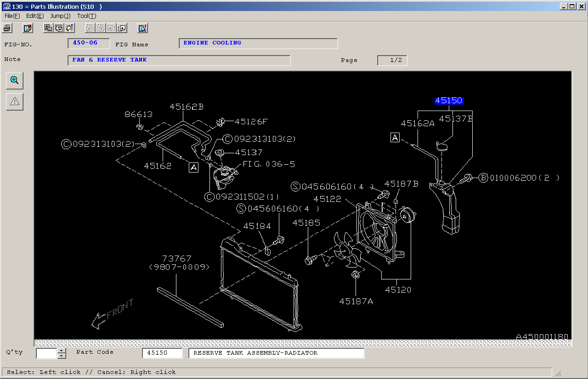Click the FIG return-arrow toolbar icon
Screen dimensions: 588x379
pyautogui.click(x=59, y=28)
